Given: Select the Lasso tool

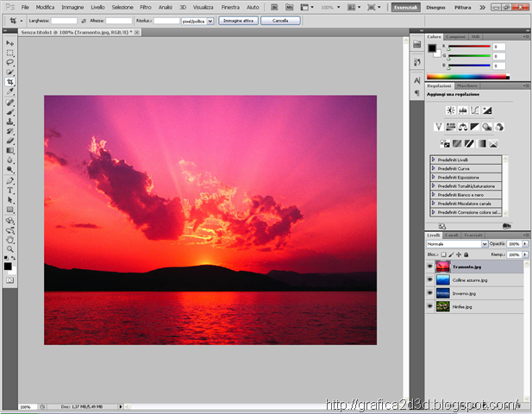Looking at the screenshot, I should [x=10, y=62].
